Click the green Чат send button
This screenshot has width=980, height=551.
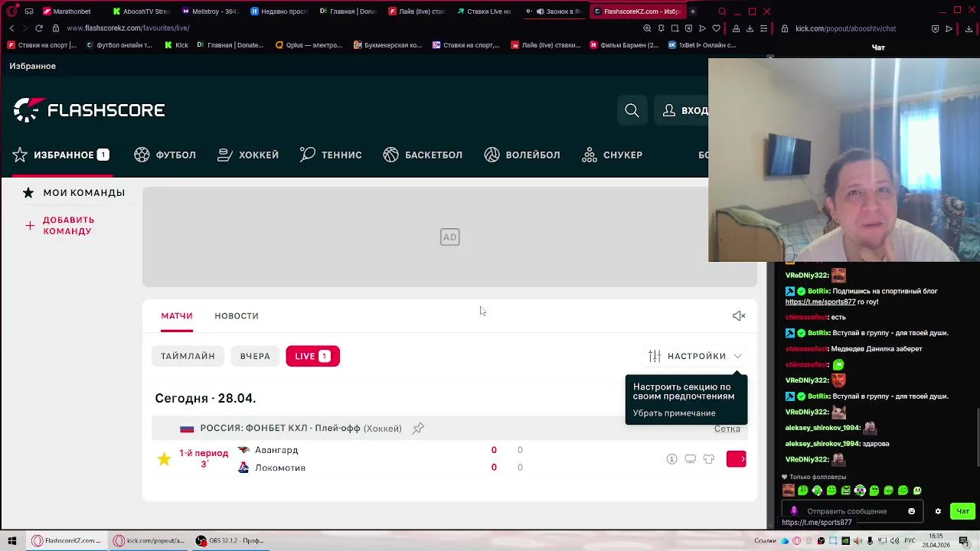[962, 511]
